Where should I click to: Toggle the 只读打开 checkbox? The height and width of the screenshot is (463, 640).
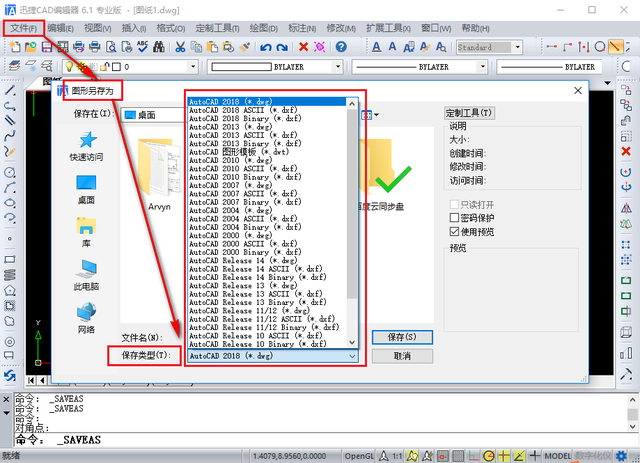454,204
